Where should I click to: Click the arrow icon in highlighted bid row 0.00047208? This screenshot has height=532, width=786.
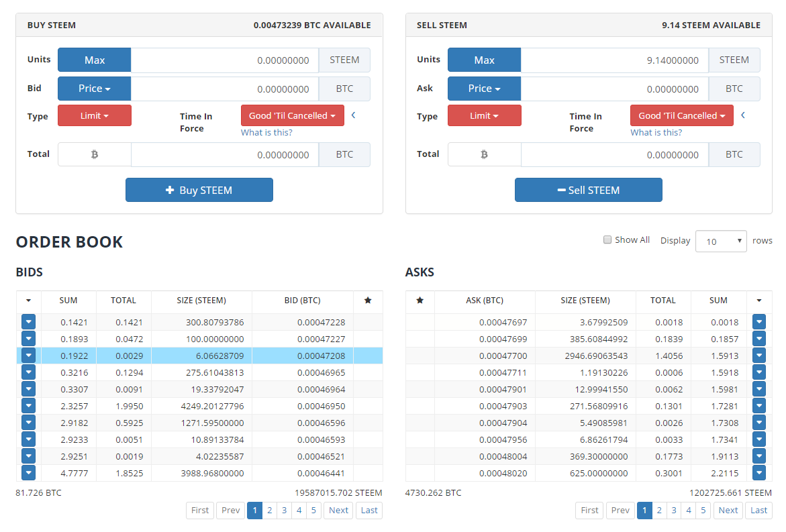point(29,356)
